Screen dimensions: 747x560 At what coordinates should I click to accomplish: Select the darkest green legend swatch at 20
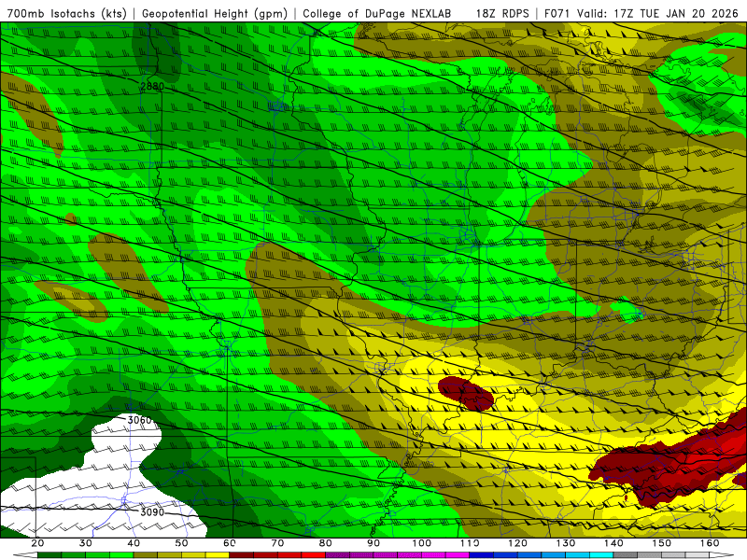coord(49,555)
